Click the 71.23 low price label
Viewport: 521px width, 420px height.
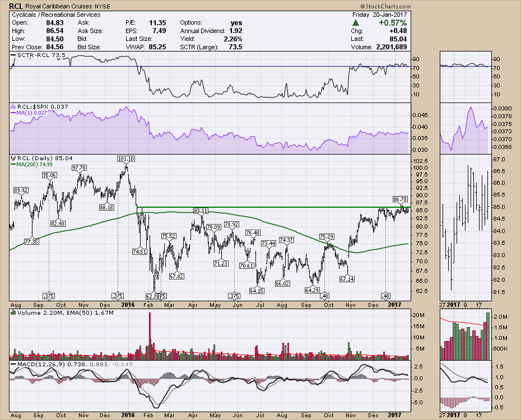(x=221, y=263)
